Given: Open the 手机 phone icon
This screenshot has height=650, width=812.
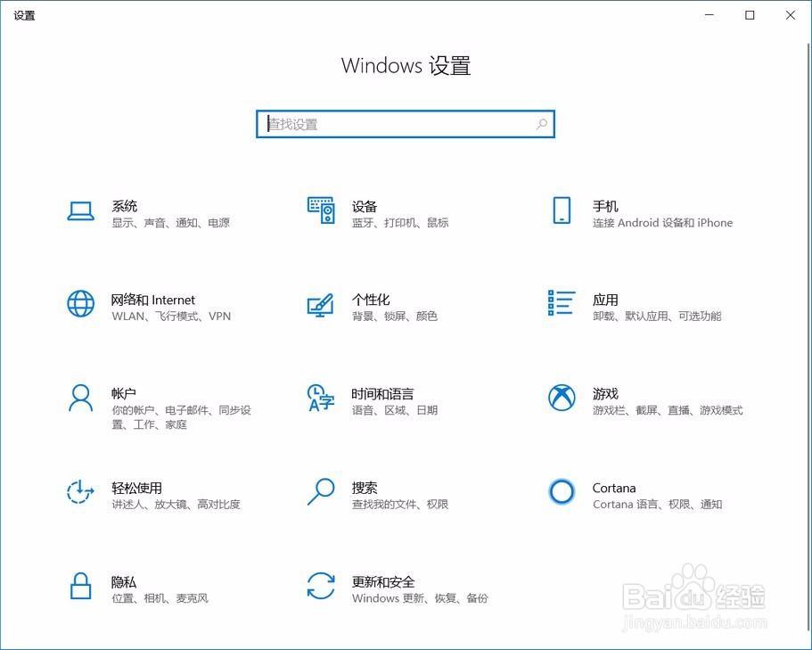Looking at the screenshot, I should coord(562,210).
